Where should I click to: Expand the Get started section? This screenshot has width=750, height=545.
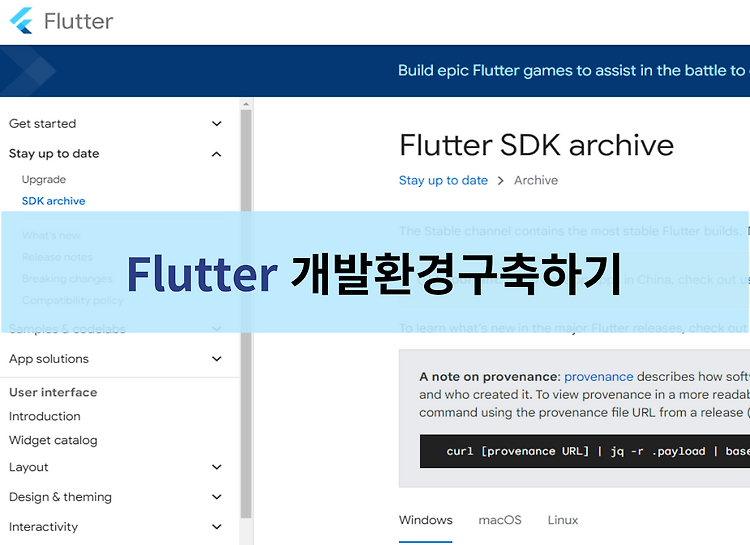point(115,123)
